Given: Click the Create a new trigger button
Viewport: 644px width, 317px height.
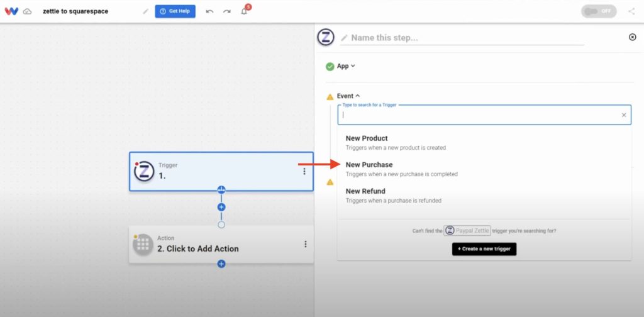Looking at the screenshot, I should coord(484,249).
